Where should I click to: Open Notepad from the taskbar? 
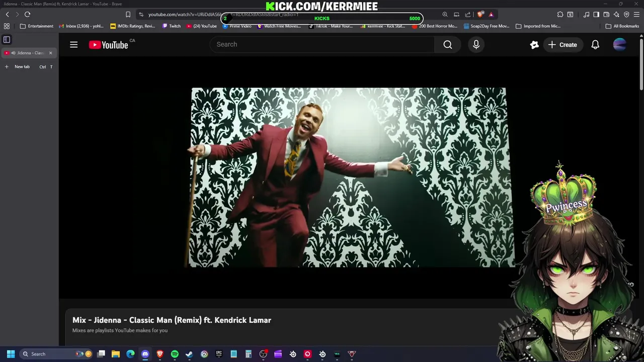coord(233,354)
